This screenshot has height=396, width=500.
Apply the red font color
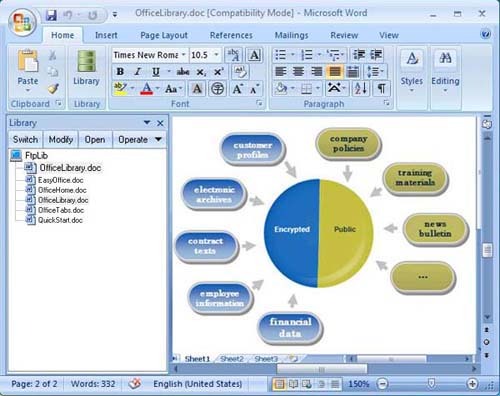coord(146,89)
